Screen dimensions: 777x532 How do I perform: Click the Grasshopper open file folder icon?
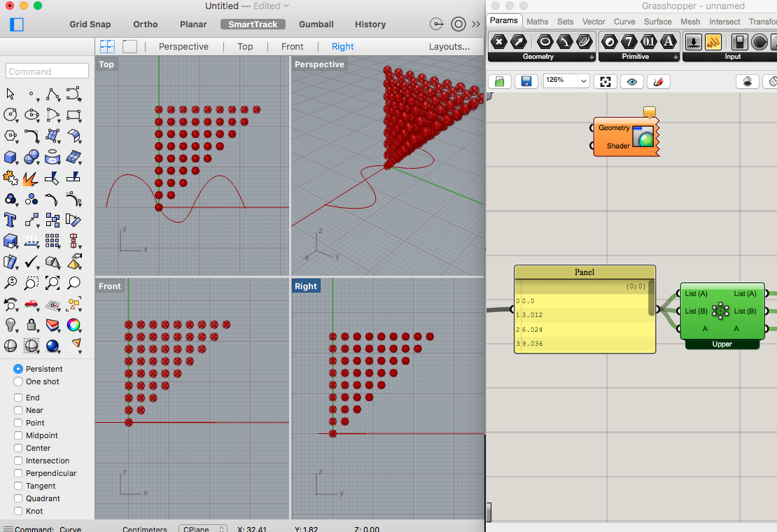500,81
